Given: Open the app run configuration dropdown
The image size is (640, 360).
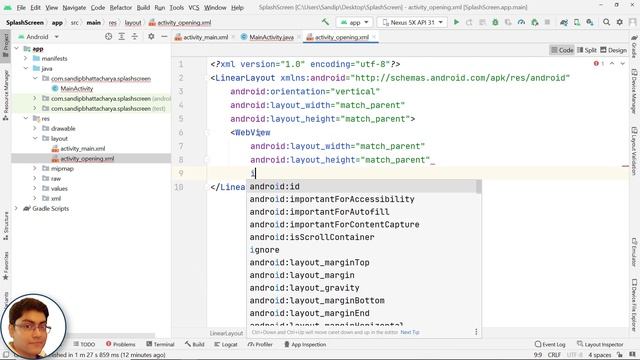Looking at the screenshot, I should pos(354,22).
